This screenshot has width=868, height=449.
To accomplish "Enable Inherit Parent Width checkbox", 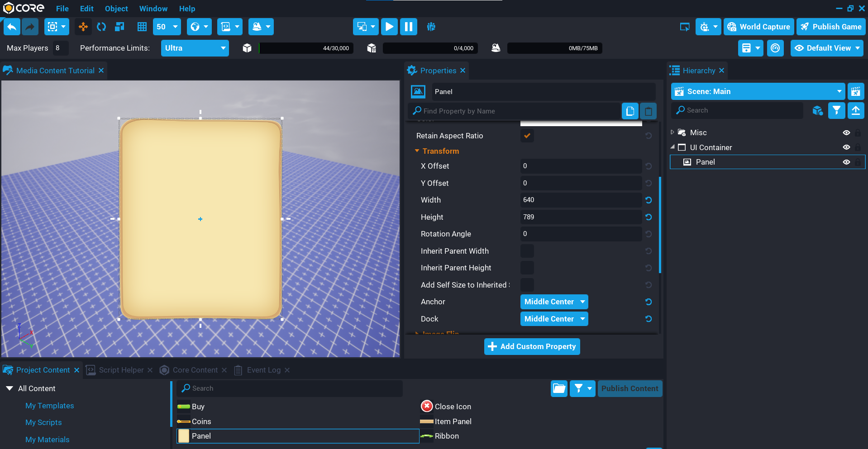I will [527, 251].
